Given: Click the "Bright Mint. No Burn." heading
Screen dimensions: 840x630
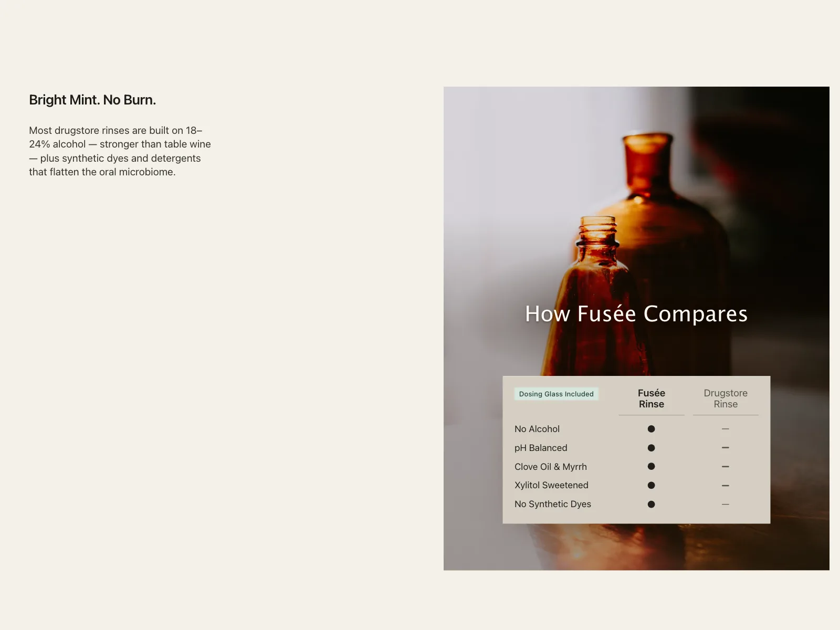Looking at the screenshot, I should (92, 100).
